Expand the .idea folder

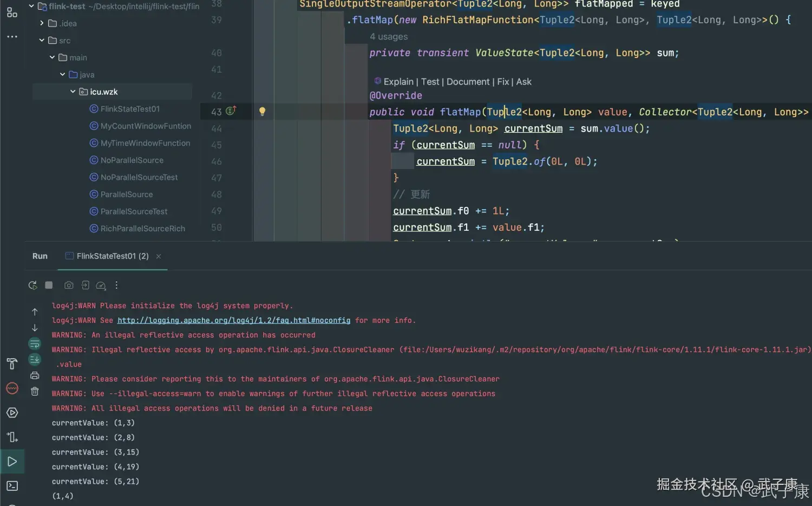[x=42, y=23]
